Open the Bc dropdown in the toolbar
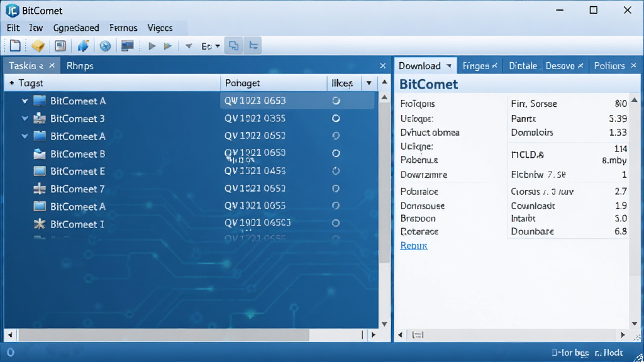644x362 pixels. pos(211,46)
